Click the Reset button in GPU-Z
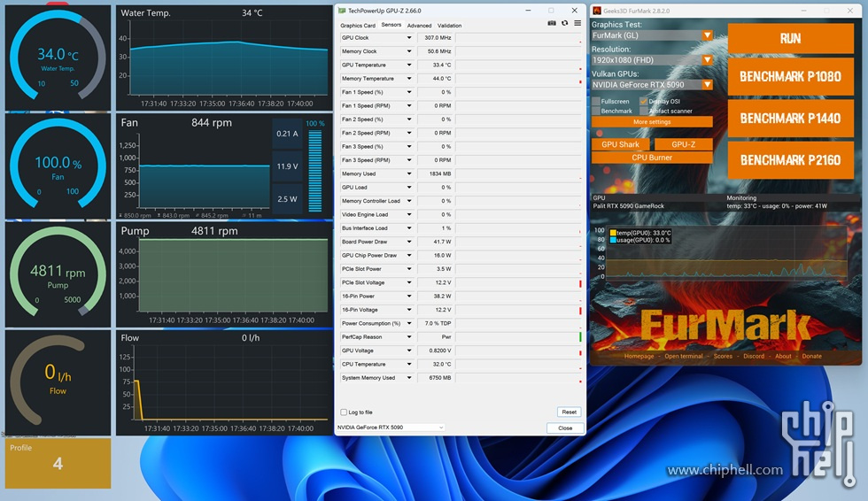Viewport: 868px width, 501px height. (569, 412)
